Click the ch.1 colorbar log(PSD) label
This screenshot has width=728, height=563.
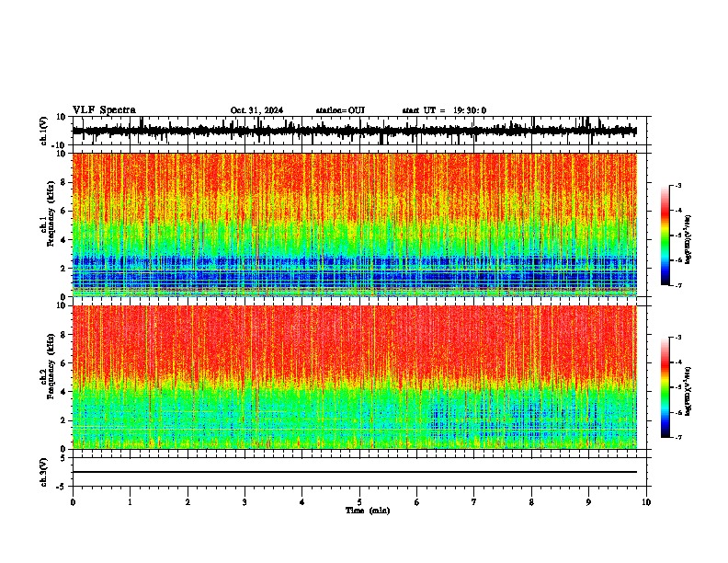[x=688, y=240]
